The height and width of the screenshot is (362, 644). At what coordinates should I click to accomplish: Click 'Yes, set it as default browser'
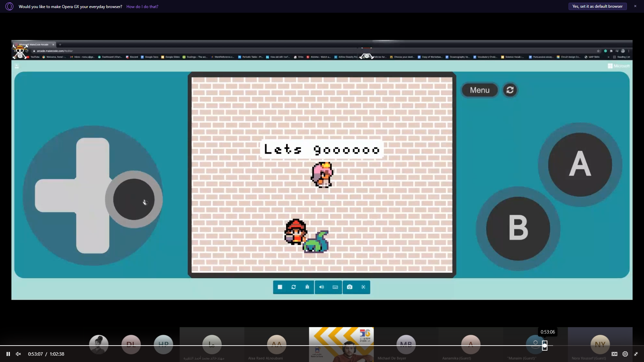click(x=597, y=6)
